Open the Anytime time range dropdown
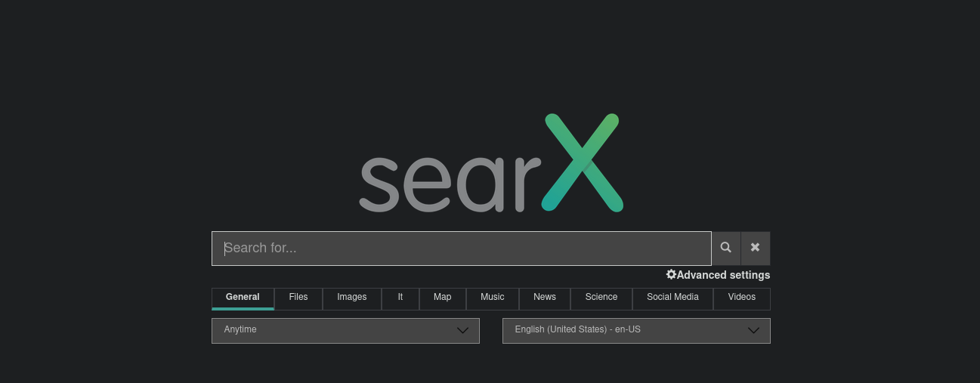The width and height of the screenshot is (980, 383). pyautogui.click(x=345, y=331)
